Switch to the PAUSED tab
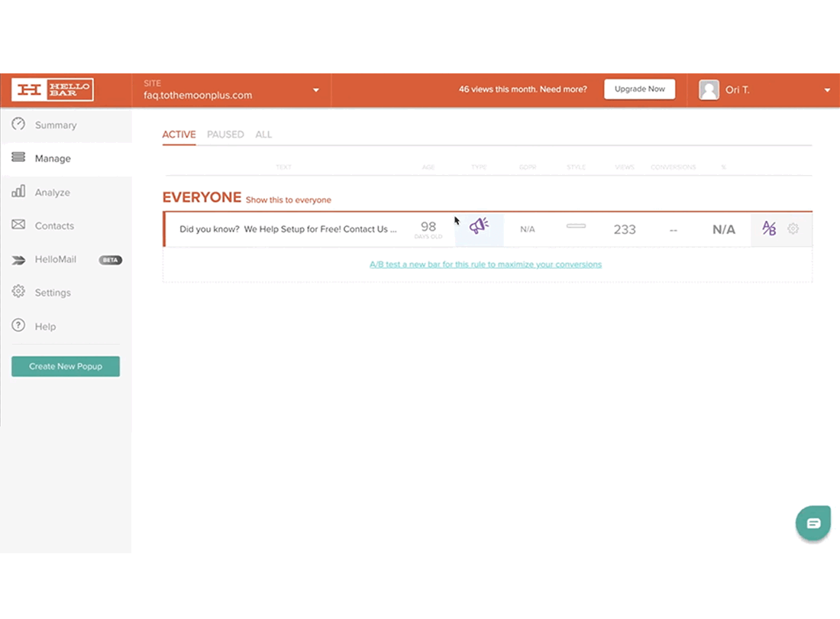The width and height of the screenshot is (840, 619). [x=225, y=134]
